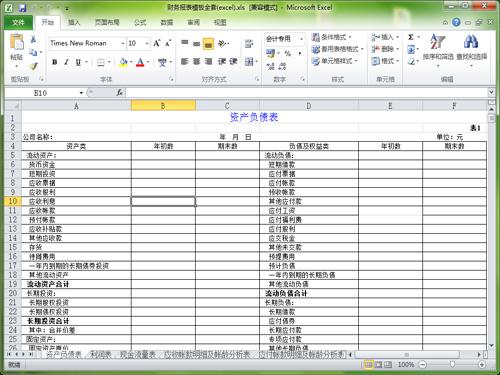Screen dimensions: 500x375
Task: Open the 现金流量表 sheet tab
Action: point(138,354)
